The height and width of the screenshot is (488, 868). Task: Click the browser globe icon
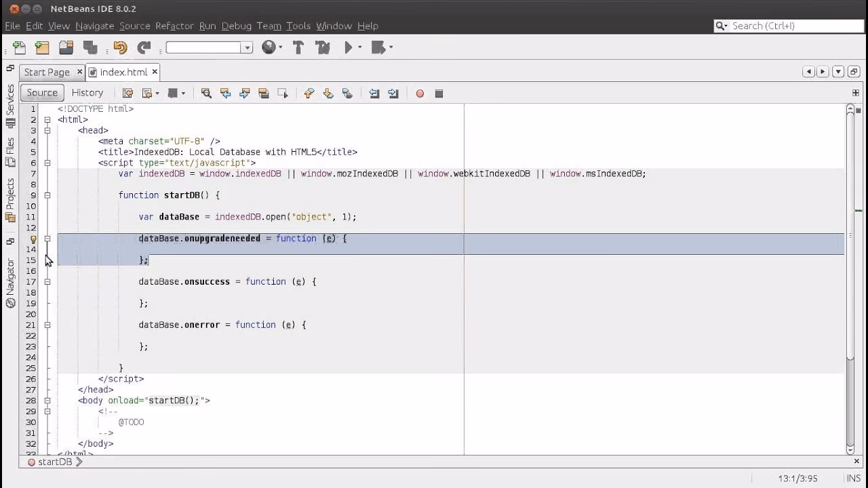pos(269,47)
